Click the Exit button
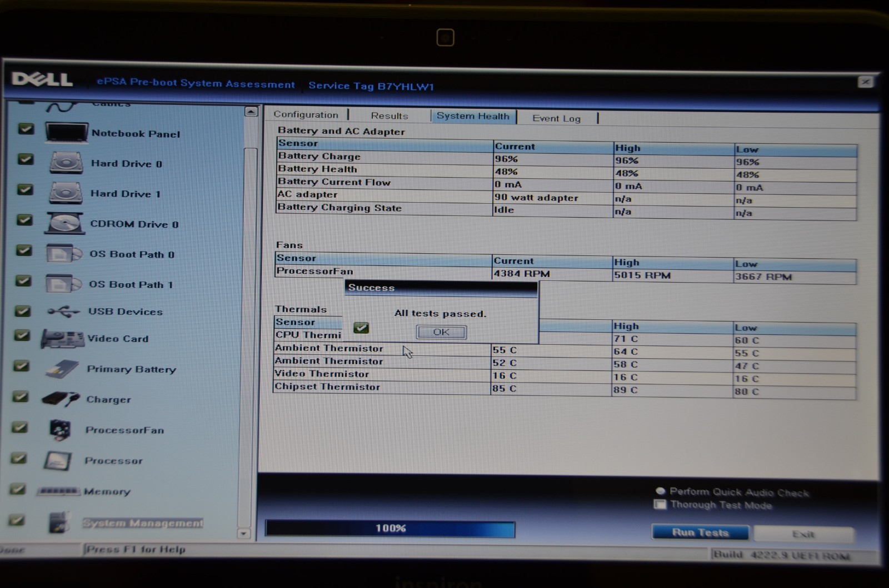Image resolution: width=889 pixels, height=588 pixels. coord(803,534)
